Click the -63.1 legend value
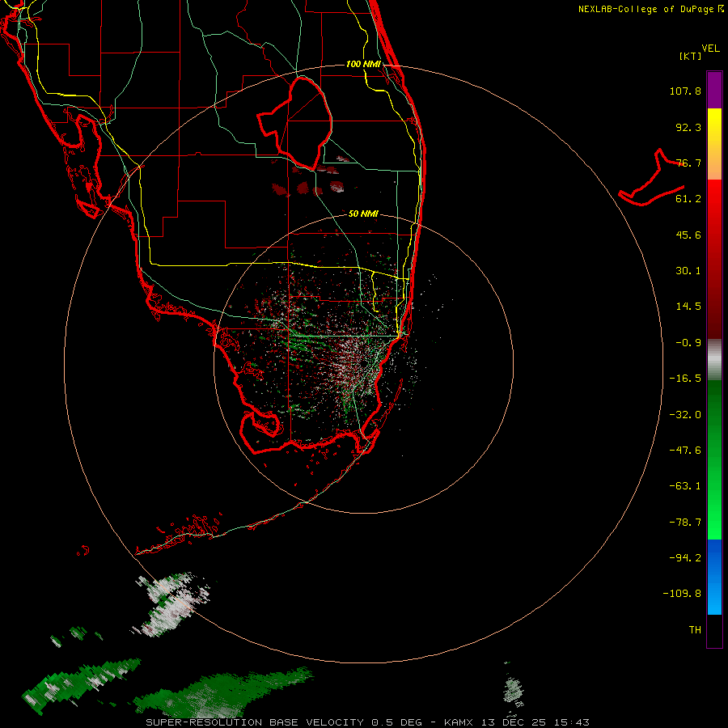The height and width of the screenshot is (728, 728). click(x=685, y=486)
